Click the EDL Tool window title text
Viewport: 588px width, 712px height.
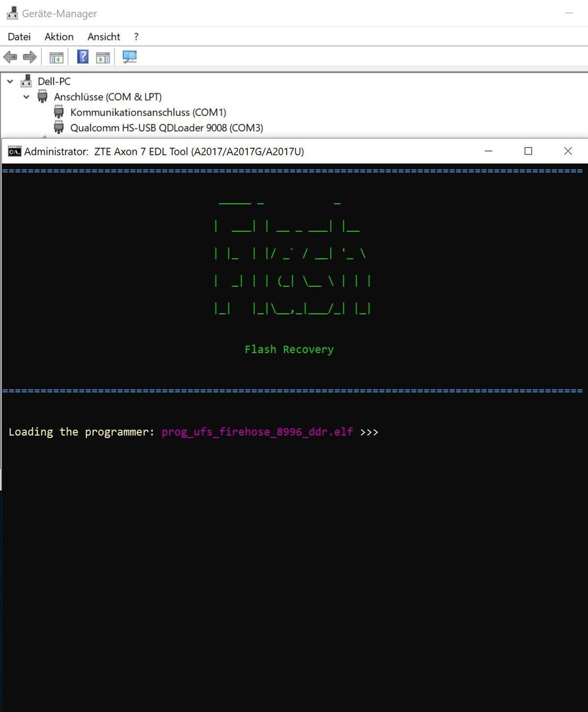tap(164, 152)
